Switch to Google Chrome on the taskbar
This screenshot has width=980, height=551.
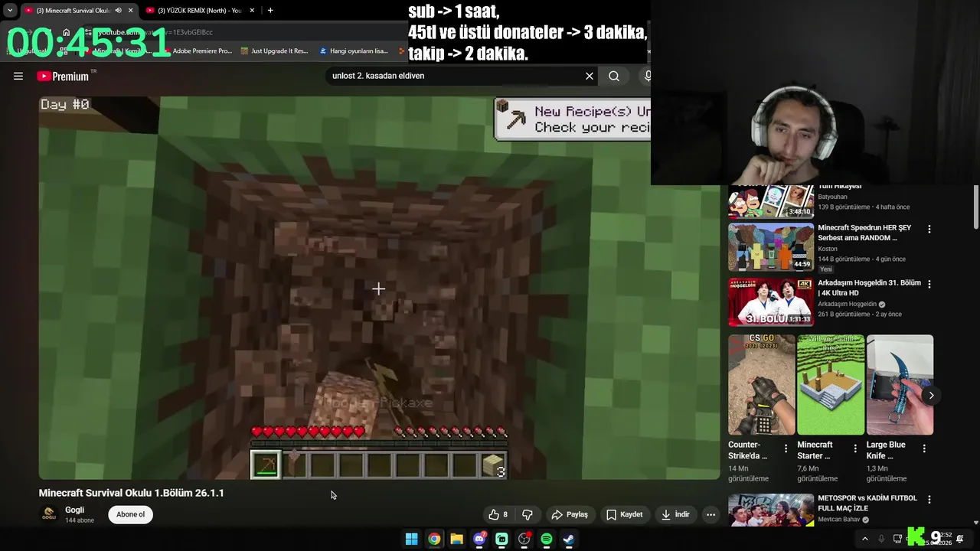[434, 539]
